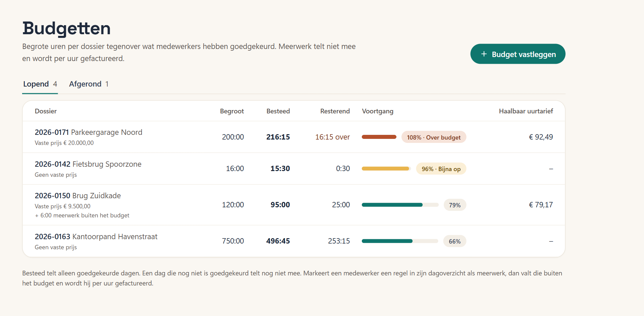The image size is (644, 316).
Task: Click the besteed value 496:45
Action: 278,241
